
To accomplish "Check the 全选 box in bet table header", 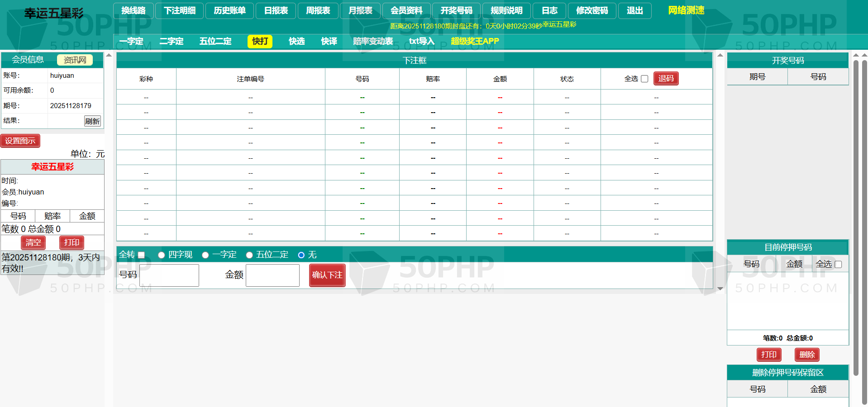I will 644,79.
